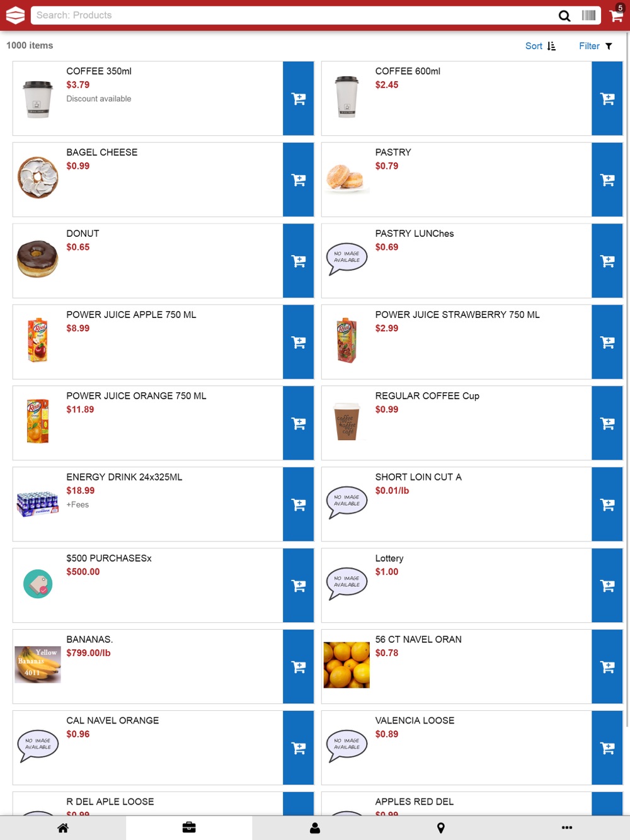The height and width of the screenshot is (840, 630).
Task: Focus the Search Products field
Action: coord(290,15)
